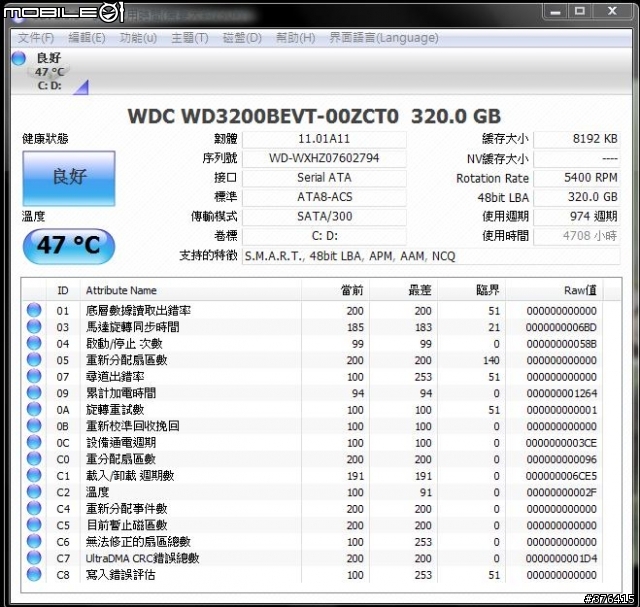
Task: Click raw value 0000000001D4
Action: tap(561, 558)
